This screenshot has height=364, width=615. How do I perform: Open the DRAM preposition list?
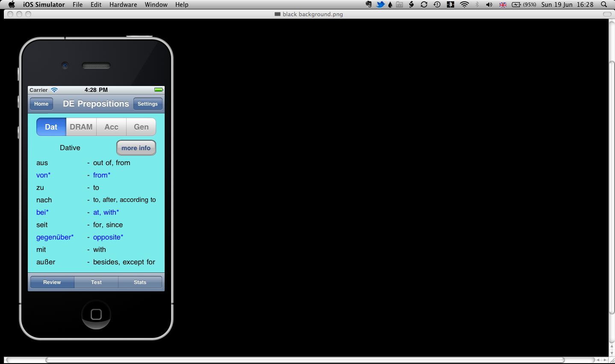tap(81, 127)
